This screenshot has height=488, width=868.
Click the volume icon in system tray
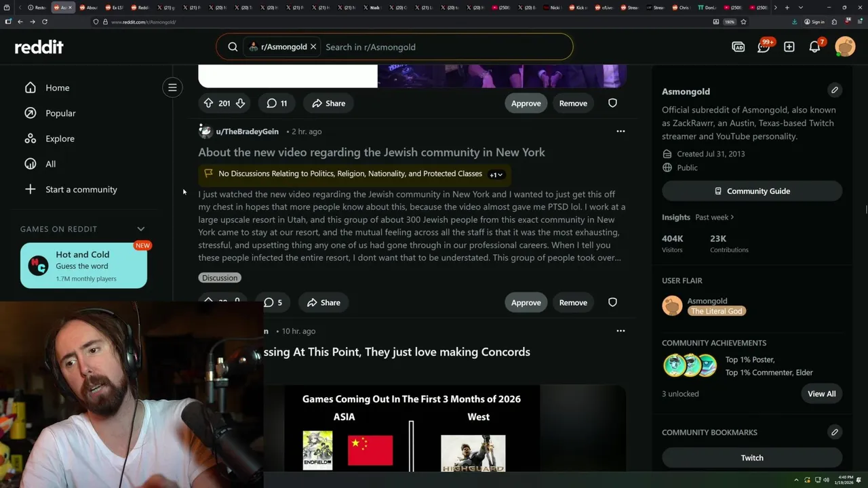826,480
